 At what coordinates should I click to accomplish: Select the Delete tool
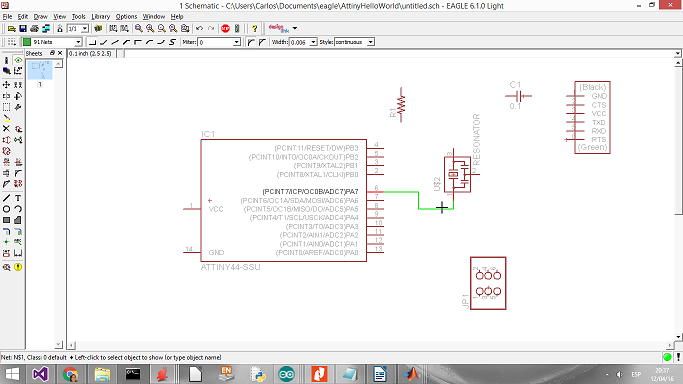click(x=7, y=129)
